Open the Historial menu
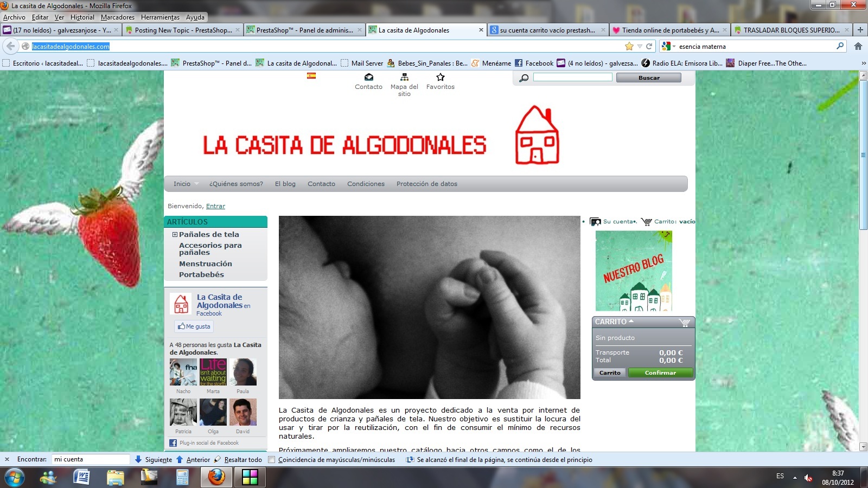The height and width of the screenshot is (488, 868). coord(82,17)
